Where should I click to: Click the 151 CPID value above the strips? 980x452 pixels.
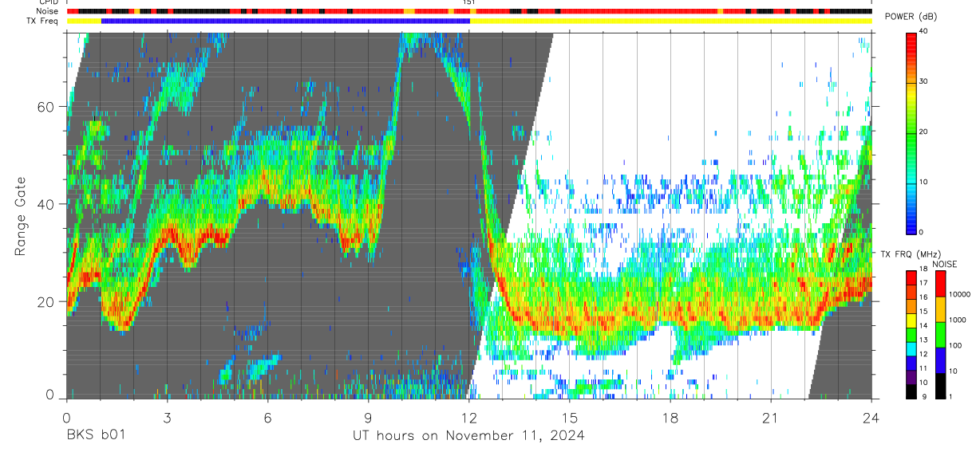pyautogui.click(x=469, y=2)
